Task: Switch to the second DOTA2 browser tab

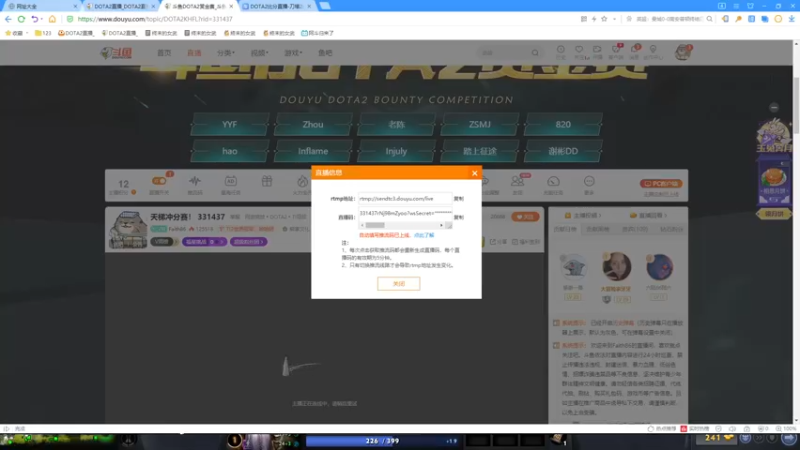Action: [x=120, y=6]
